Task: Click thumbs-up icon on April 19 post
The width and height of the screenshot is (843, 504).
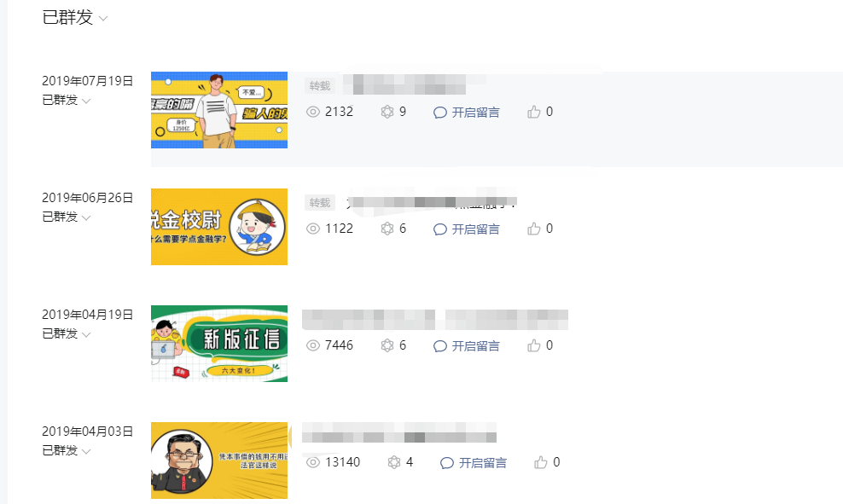Action: point(533,345)
